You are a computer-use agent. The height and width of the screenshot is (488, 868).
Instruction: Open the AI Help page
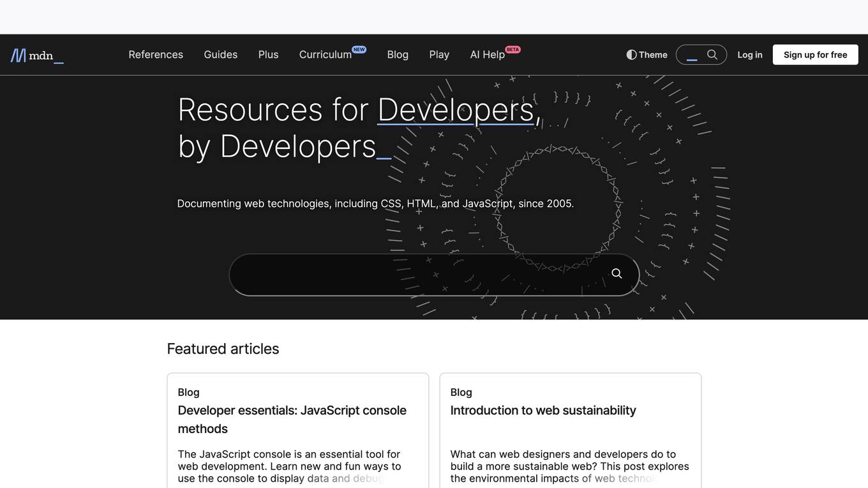coord(488,55)
